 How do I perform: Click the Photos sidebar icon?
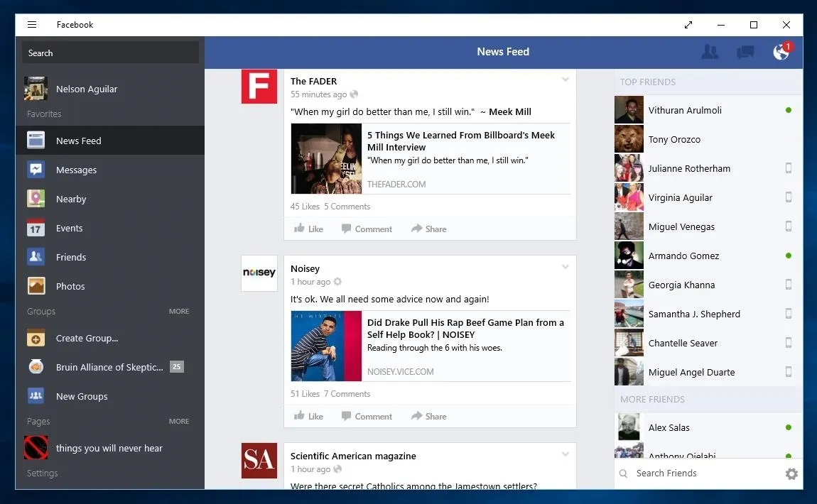click(x=36, y=286)
